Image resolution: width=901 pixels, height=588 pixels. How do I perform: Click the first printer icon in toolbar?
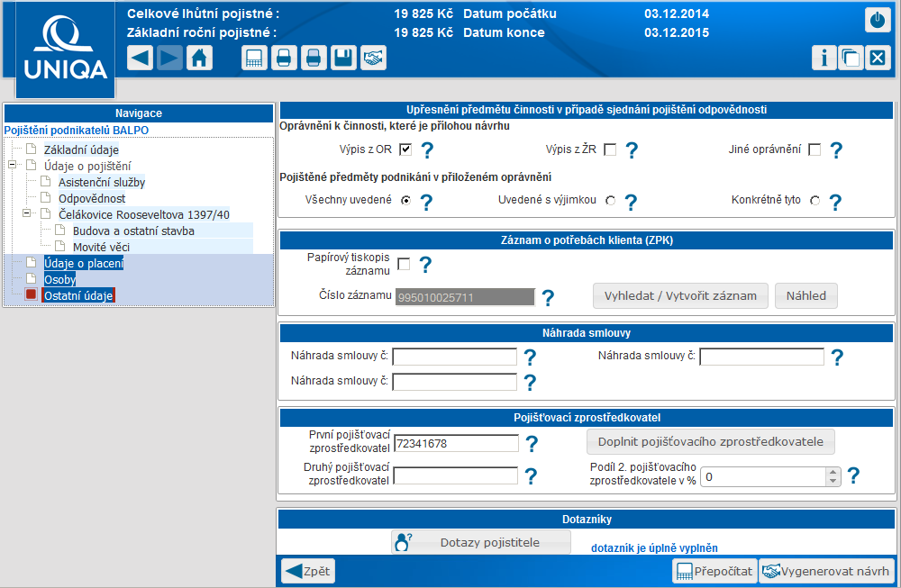(284, 58)
